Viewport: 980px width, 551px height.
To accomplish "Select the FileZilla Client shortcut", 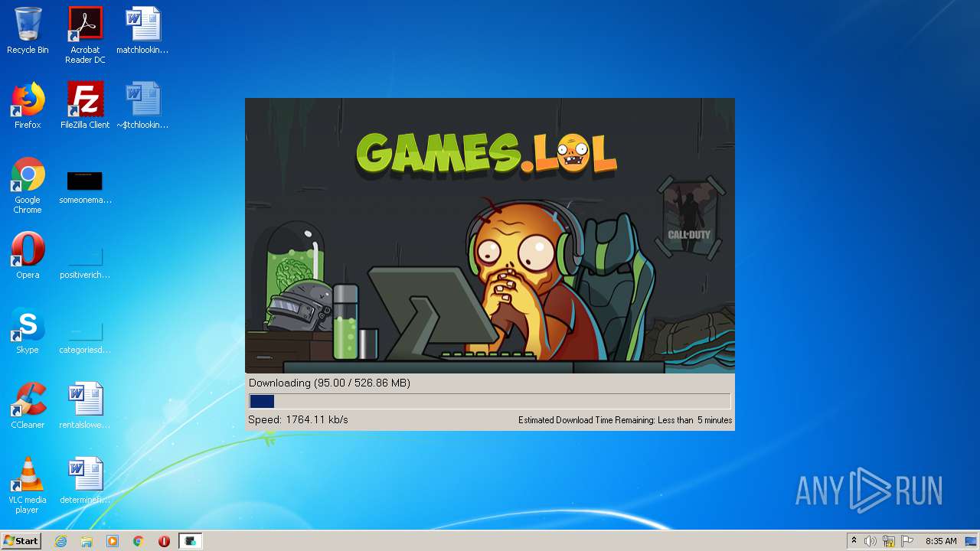I will tap(85, 106).
